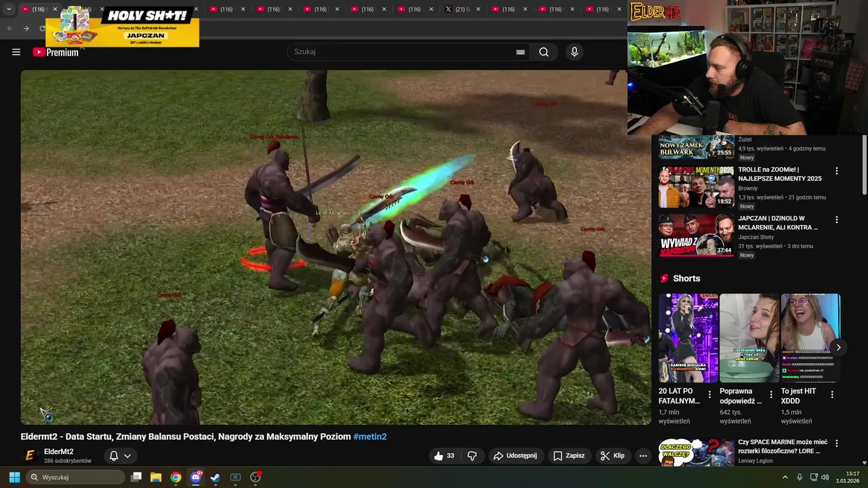Open the clock and date panel
868x488 pixels.
click(848, 477)
